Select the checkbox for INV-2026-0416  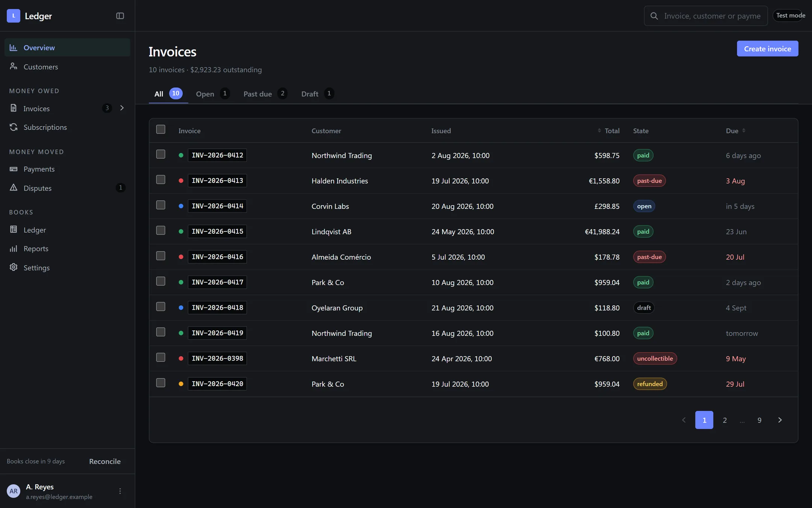(x=161, y=256)
